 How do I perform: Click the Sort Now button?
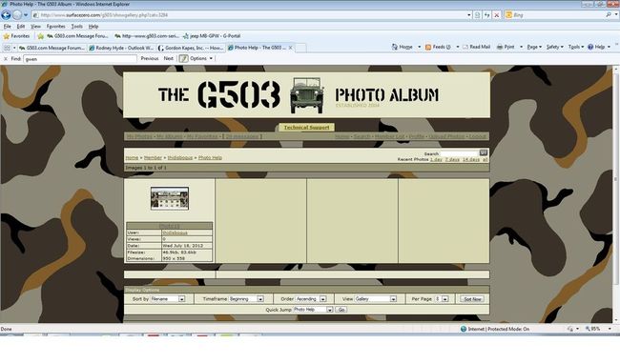[x=472, y=299]
